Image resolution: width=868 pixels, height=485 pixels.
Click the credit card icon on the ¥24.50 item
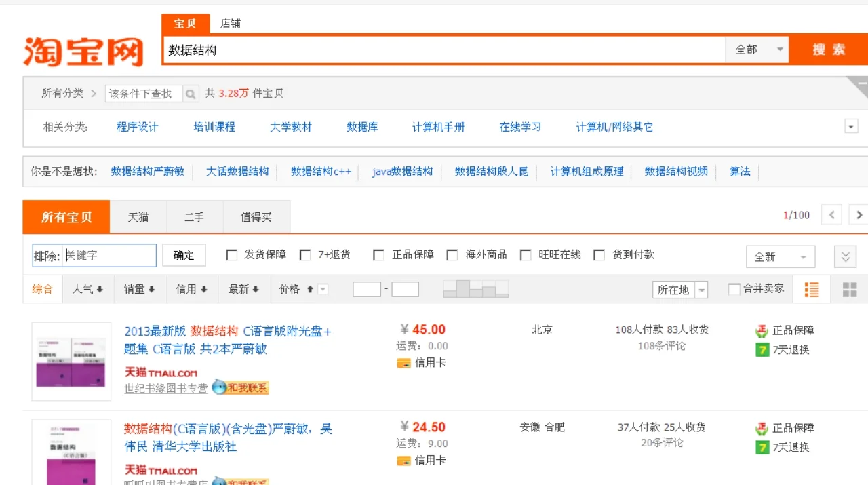403,461
